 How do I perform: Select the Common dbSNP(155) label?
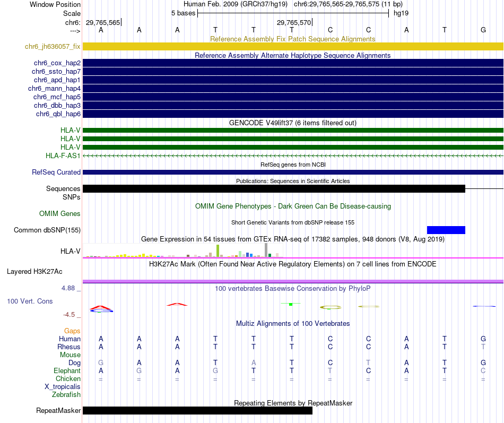[47, 230]
